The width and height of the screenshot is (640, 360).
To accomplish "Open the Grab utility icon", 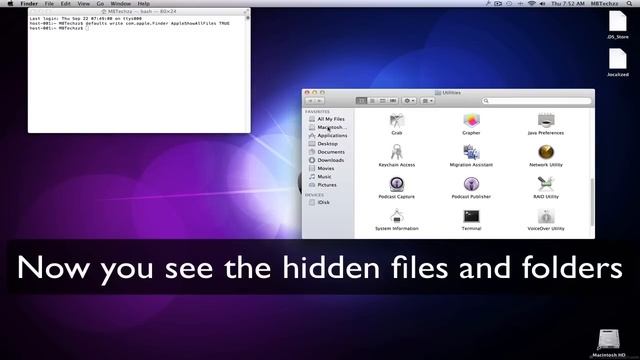I will click(397, 121).
